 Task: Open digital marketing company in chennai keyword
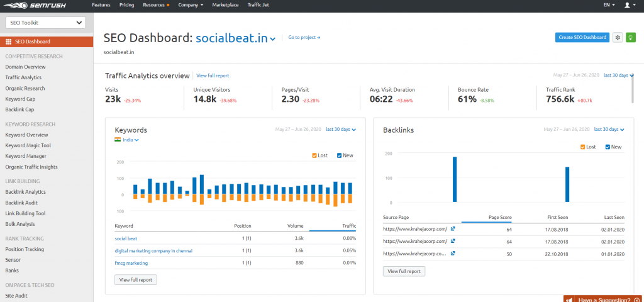153,250
